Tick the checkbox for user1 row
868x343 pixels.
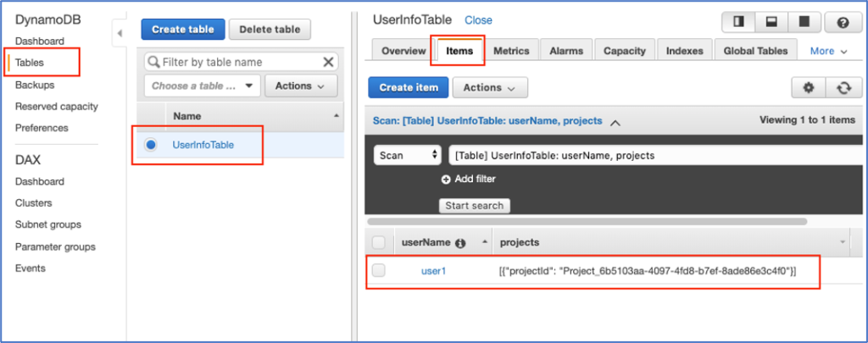click(379, 270)
